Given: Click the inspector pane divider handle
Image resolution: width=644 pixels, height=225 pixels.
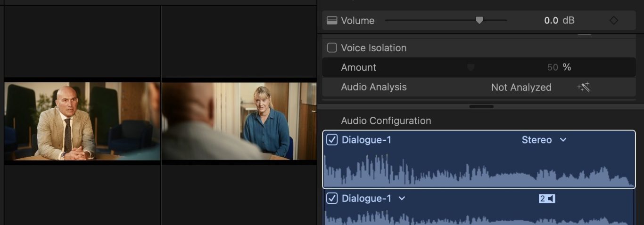Looking at the screenshot, I should pos(481,107).
